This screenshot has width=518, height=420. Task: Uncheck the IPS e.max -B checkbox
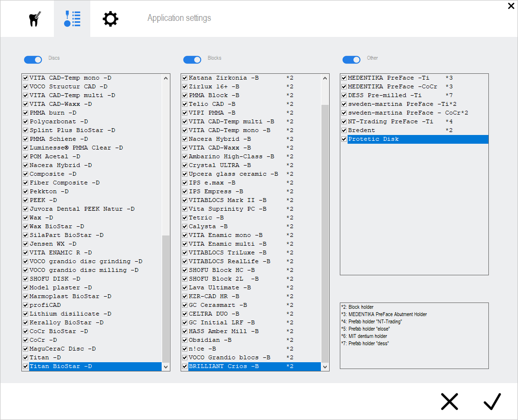click(184, 183)
